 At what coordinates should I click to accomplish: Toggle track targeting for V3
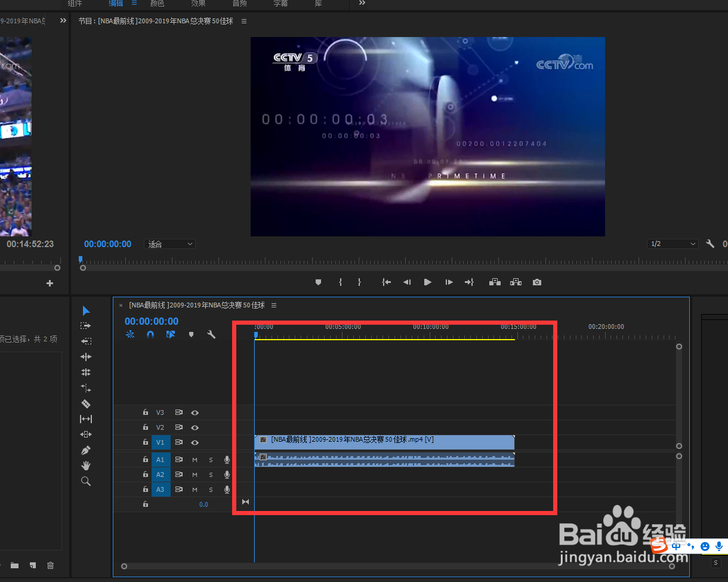pyautogui.click(x=160, y=412)
